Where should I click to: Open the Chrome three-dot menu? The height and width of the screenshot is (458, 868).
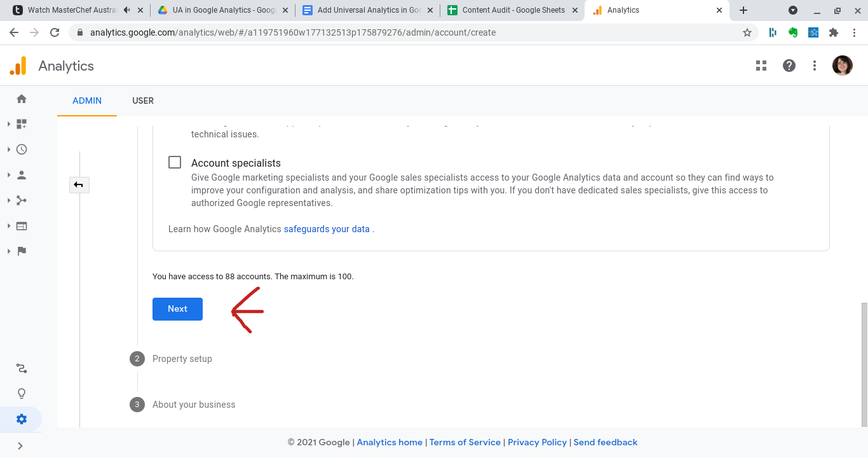[855, 32]
